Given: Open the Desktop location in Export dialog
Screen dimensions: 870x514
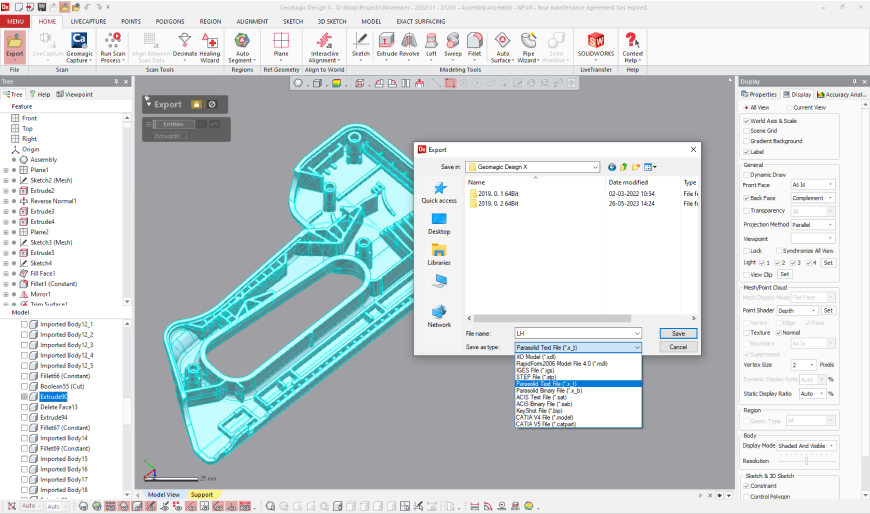Looking at the screenshot, I should pos(439,224).
